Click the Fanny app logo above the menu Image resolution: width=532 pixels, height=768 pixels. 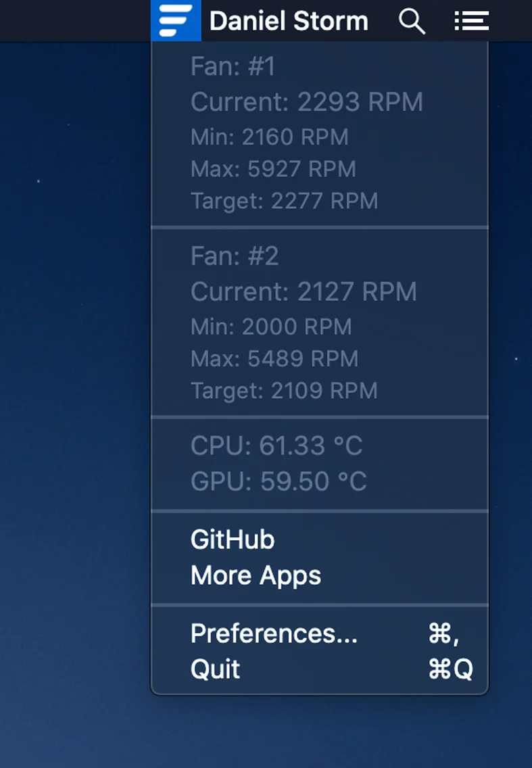click(176, 20)
